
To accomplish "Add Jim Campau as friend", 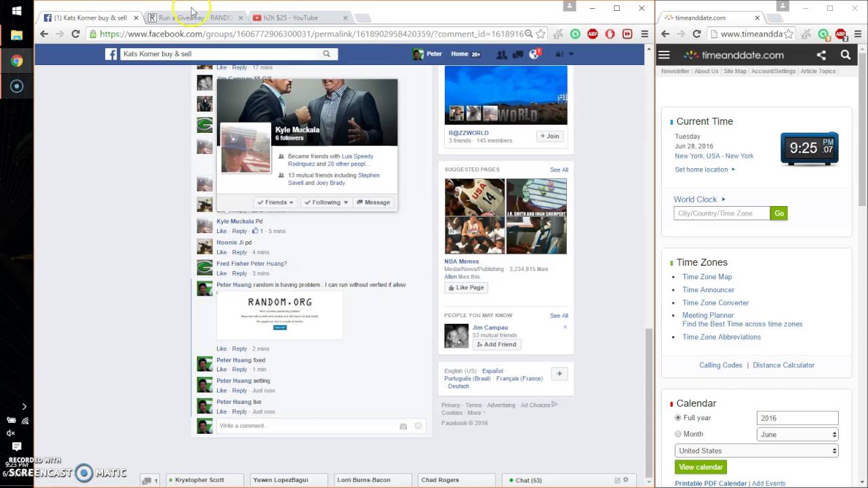I will tap(497, 344).
